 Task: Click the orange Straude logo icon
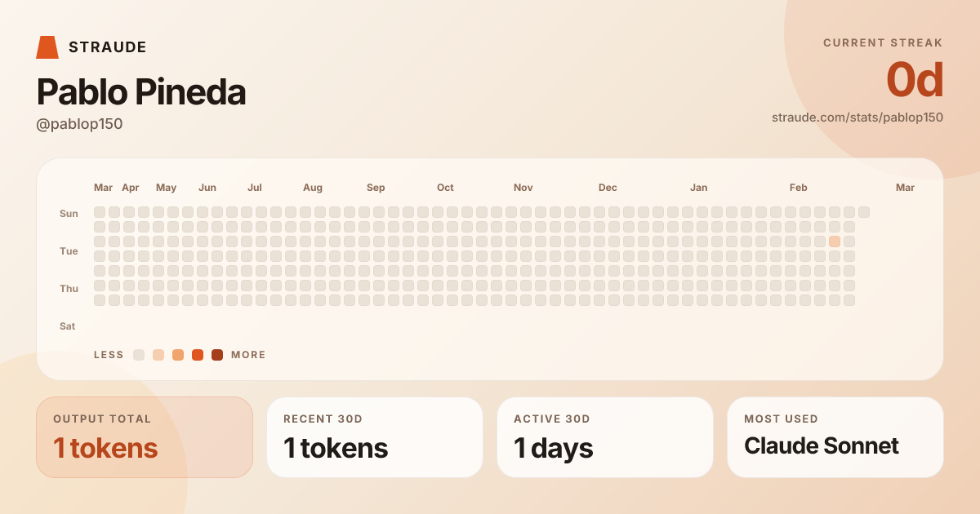coord(47,47)
